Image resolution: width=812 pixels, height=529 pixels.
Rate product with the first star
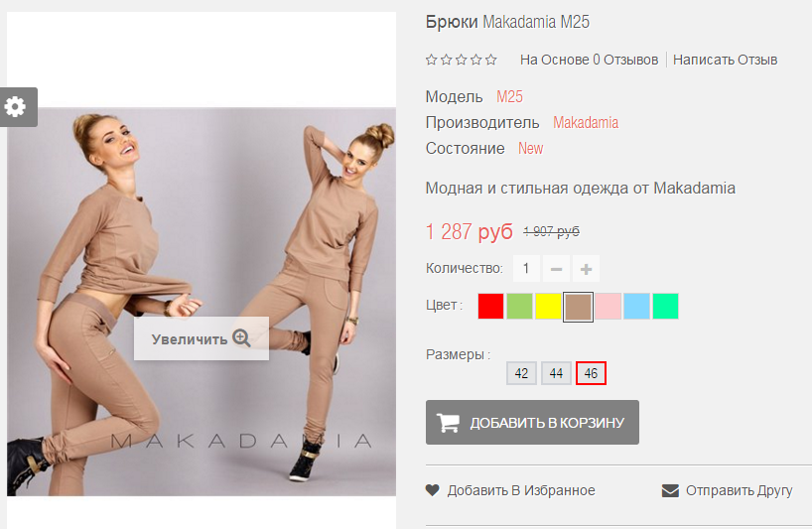(432, 60)
